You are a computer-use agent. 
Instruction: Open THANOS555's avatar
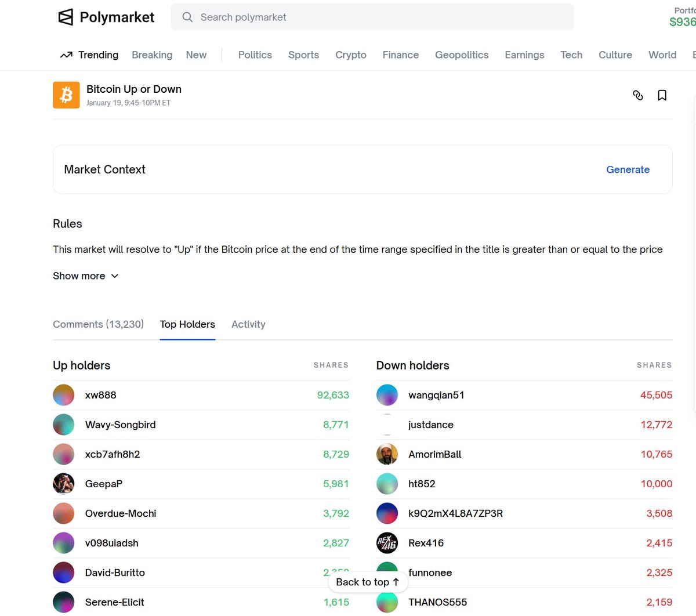pyautogui.click(x=387, y=602)
